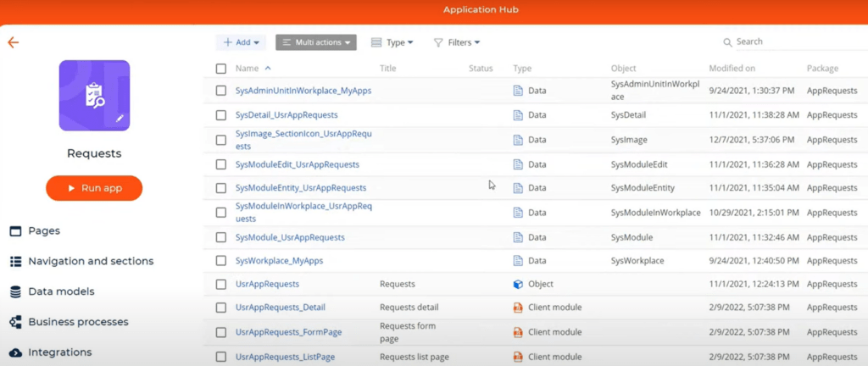Check the SysModule_UsrAppRequests row checkbox
868x366 pixels.
click(x=221, y=237)
